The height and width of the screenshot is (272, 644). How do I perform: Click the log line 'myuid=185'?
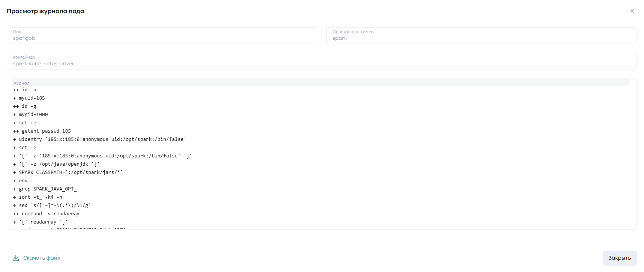coord(29,98)
